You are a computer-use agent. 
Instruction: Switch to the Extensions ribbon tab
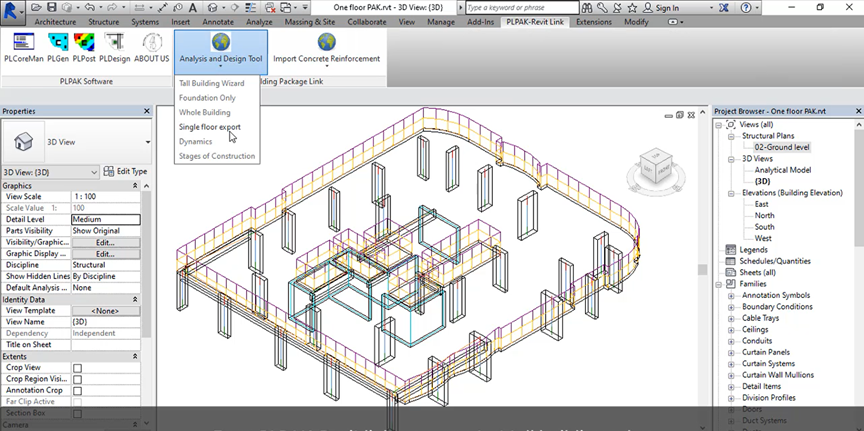tap(594, 22)
